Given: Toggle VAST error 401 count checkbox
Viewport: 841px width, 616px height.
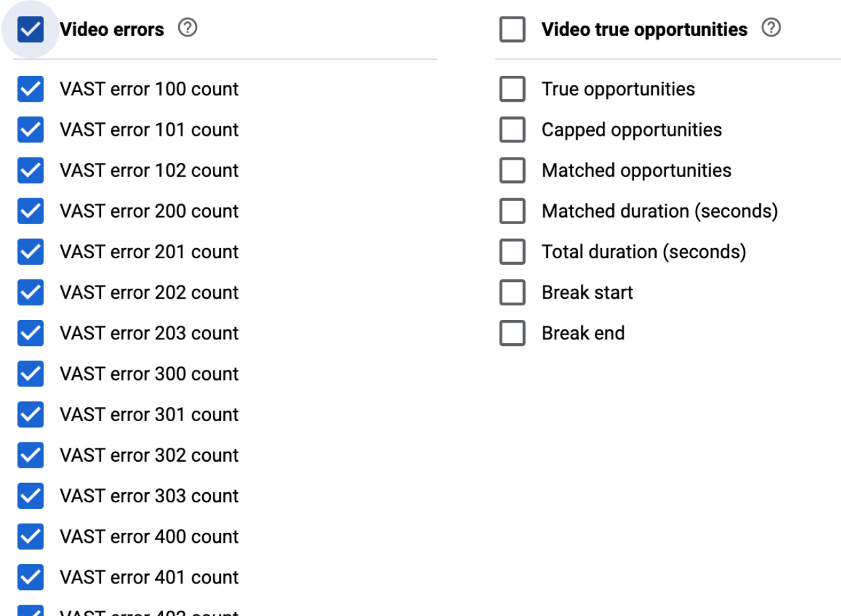Looking at the screenshot, I should click(31, 577).
